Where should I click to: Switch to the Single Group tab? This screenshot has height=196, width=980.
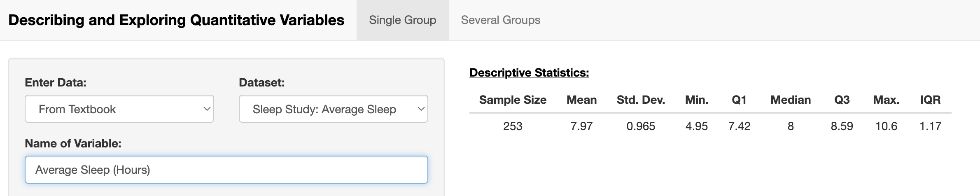point(402,20)
